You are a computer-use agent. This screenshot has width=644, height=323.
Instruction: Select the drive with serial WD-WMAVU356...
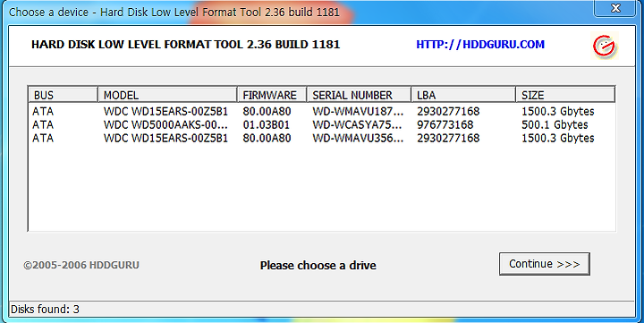tap(322, 138)
